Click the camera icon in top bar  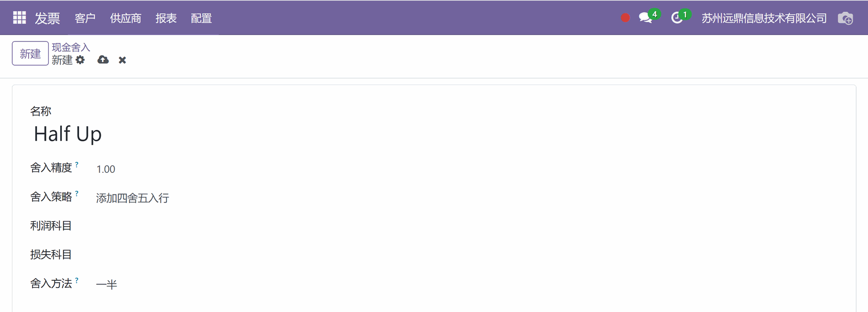[x=845, y=18]
